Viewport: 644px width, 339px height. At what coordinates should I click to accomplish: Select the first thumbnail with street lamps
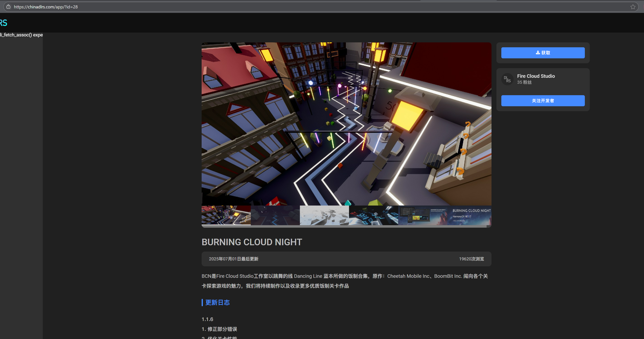(x=226, y=215)
